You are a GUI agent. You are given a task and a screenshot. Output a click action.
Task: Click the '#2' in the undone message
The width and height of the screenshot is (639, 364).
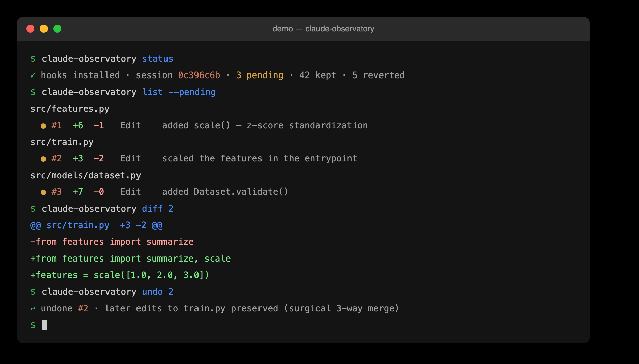point(83,308)
